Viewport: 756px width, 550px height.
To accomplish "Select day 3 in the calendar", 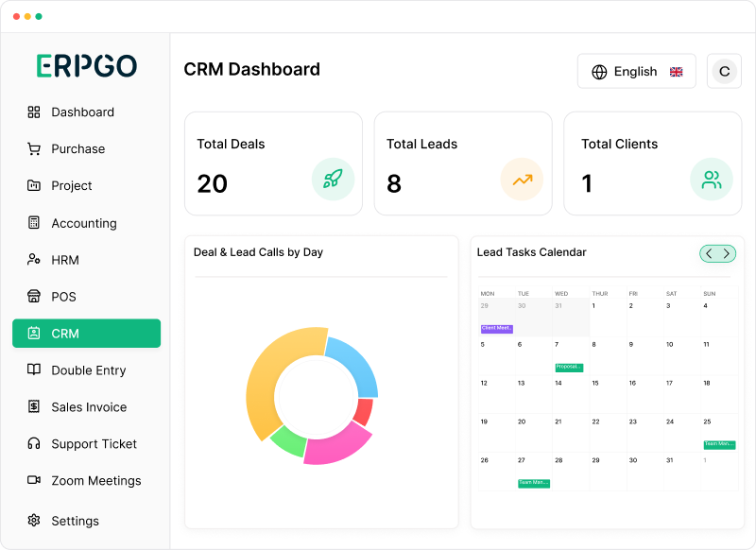I will 668,306.
